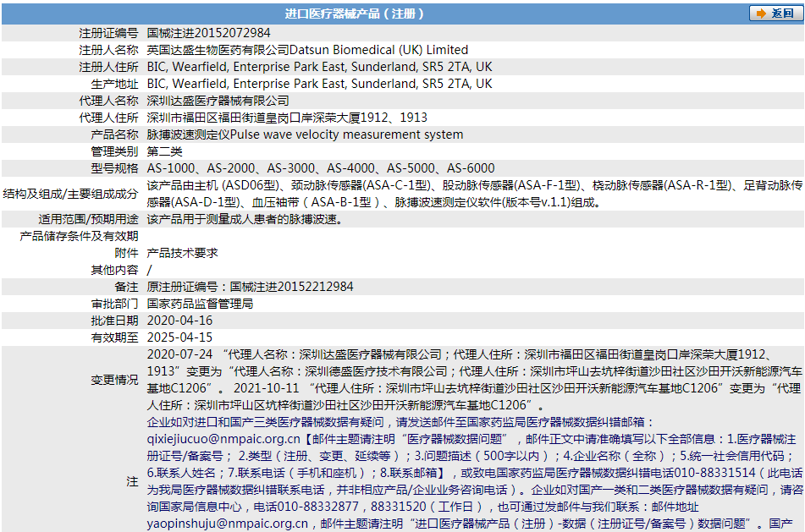Select registrant name Datsun Biomedical (UK) Limited
This screenshot has height=532, width=805.
379,50
